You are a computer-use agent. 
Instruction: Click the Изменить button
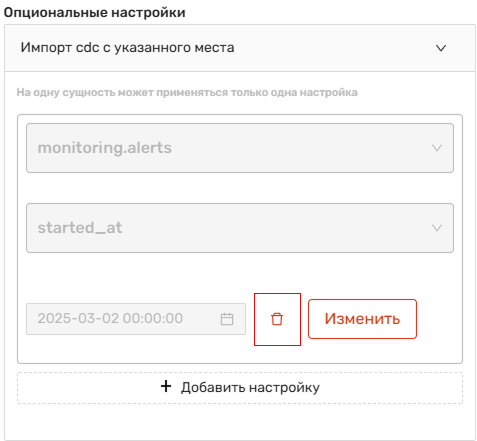[x=362, y=319]
